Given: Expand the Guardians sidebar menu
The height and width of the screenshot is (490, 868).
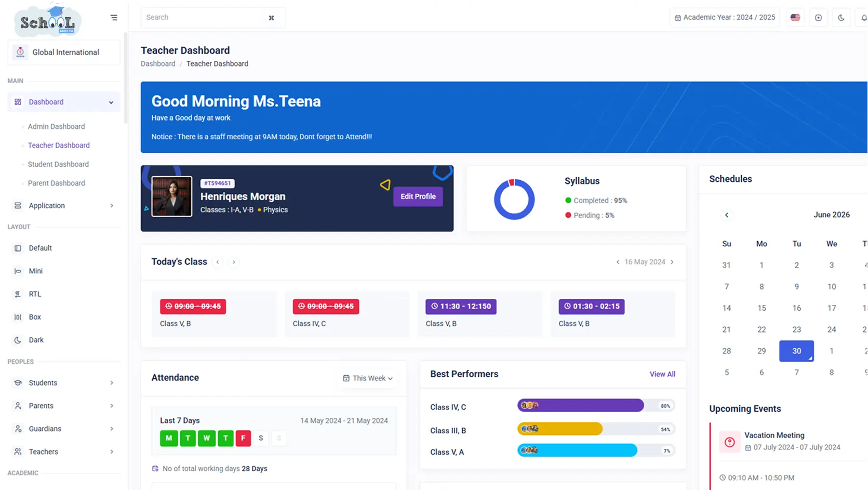Looking at the screenshot, I should coord(112,429).
